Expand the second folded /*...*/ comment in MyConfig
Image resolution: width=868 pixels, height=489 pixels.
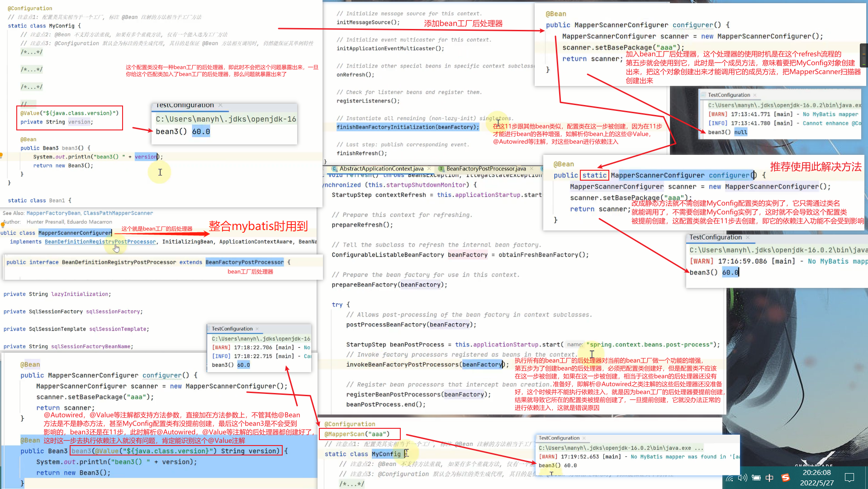coord(32,70)
